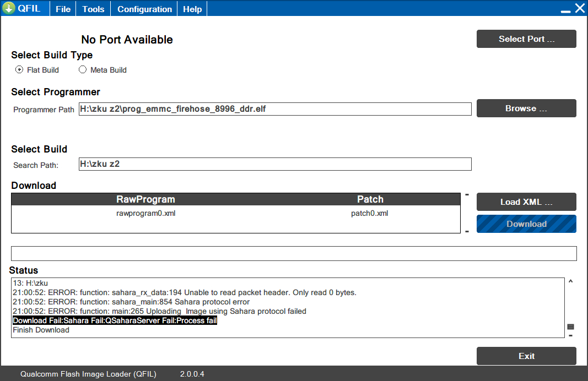Viewport: 588px width, 381px height.
Task: Open the Configuration menu
Action: (x=144, y=9)
